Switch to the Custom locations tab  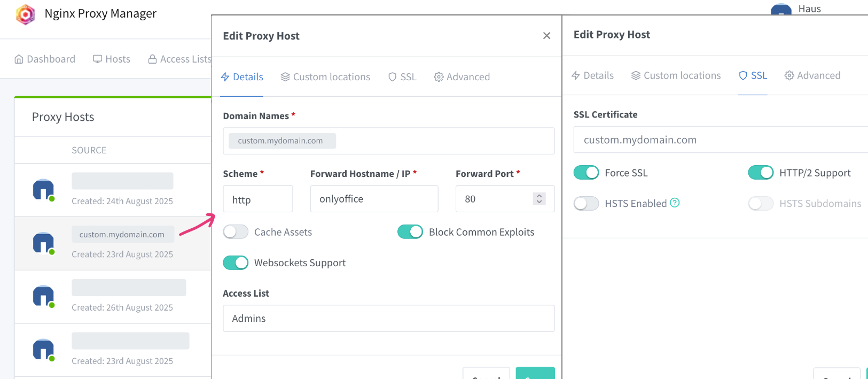coord(325,77)
